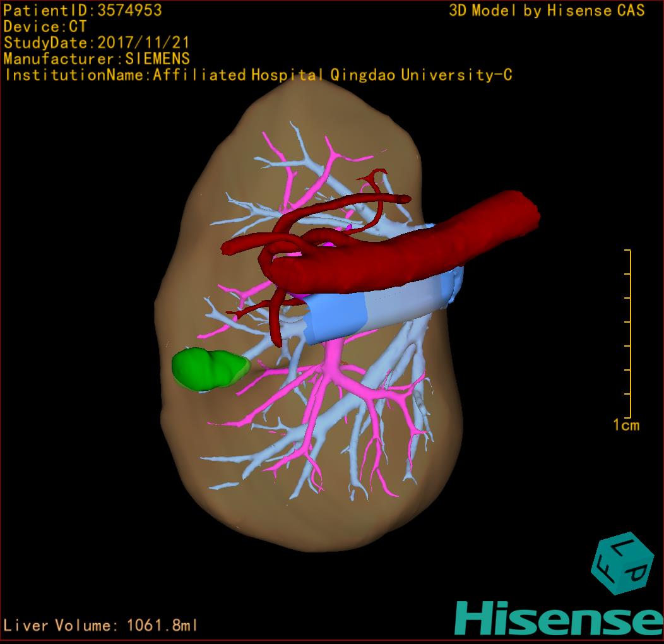Click the StudyDate:2017/11/21 text
This screenshot has height=644, width=664.
pos(97,42)
